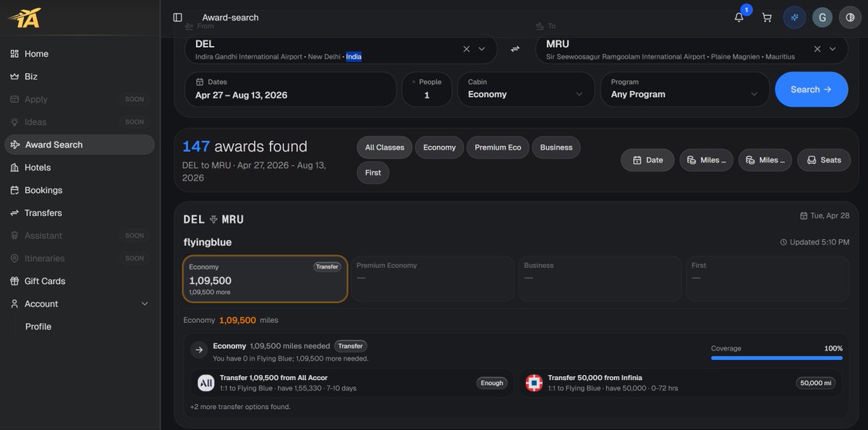Image resolution: width=868 pixels, height=430 pixels.
Task: Open Gift Cards in sidebar
Action: (80, 281)
